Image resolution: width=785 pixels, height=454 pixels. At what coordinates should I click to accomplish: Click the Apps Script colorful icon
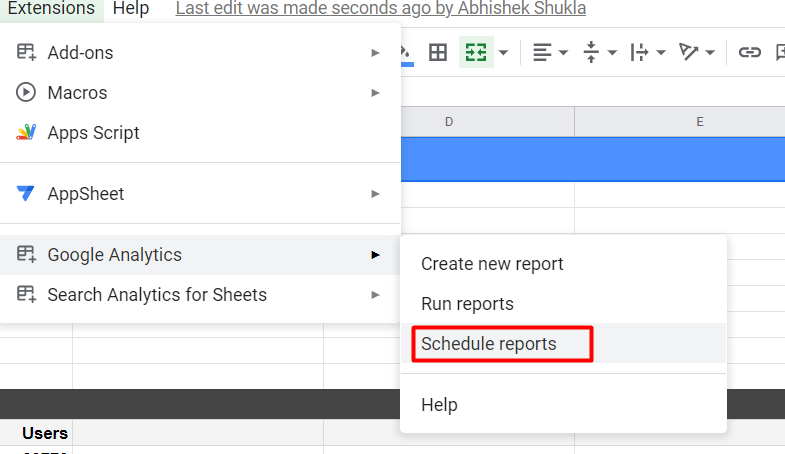pos(26,132)
